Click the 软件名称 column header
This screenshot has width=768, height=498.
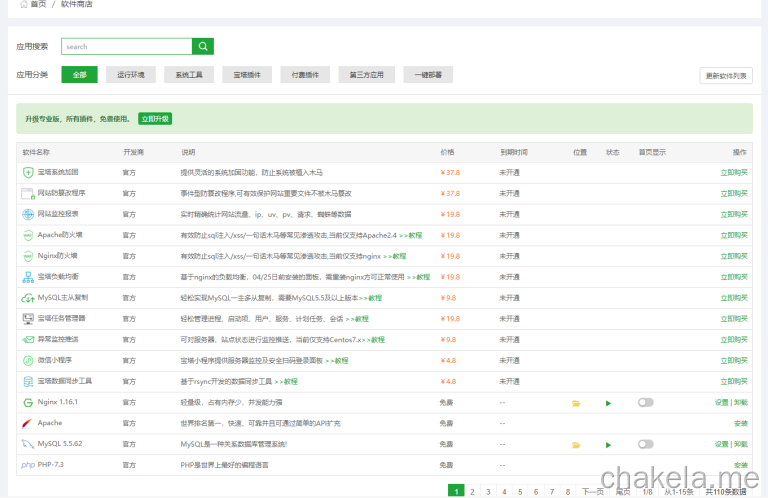coord(36,152)
